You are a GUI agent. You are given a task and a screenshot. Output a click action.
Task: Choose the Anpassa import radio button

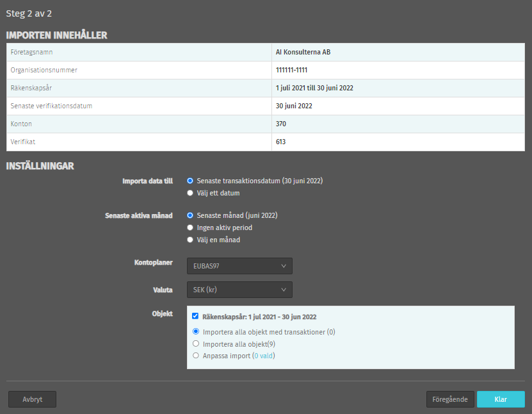pos(196,356)
